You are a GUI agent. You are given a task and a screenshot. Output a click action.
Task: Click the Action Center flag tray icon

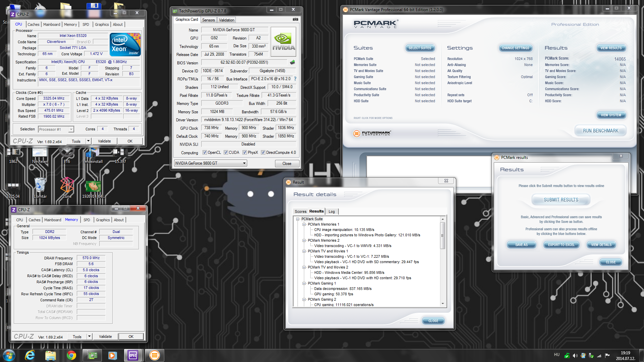[607, 355]
